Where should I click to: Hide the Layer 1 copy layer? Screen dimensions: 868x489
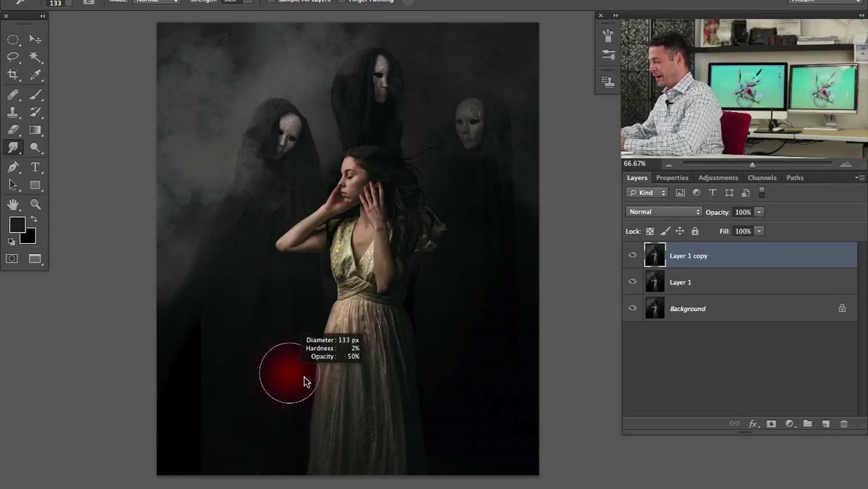(633, 255)
